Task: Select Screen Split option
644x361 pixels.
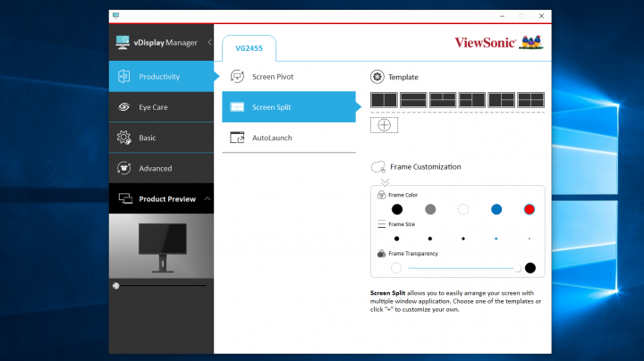Action: (x=289, y=106)
